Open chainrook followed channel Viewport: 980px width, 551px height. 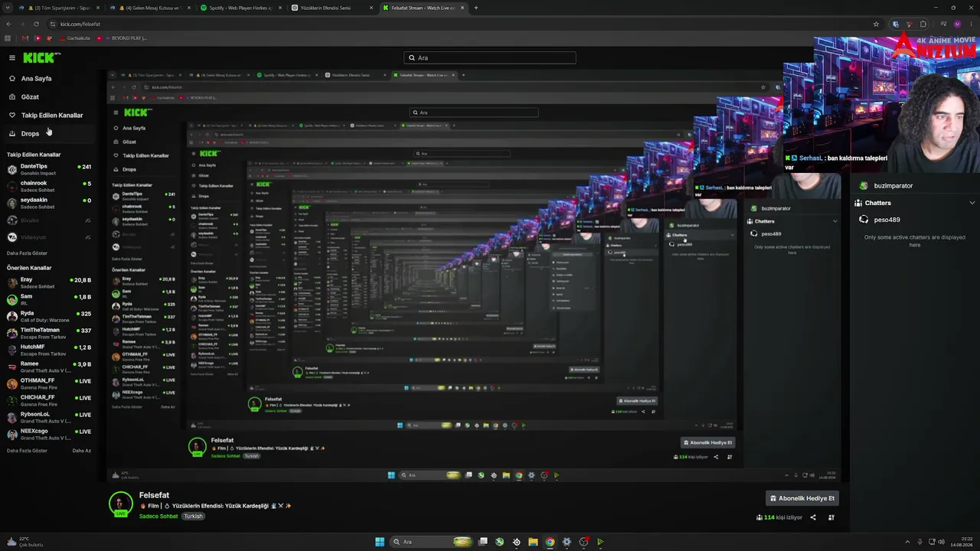pos(49,186)
